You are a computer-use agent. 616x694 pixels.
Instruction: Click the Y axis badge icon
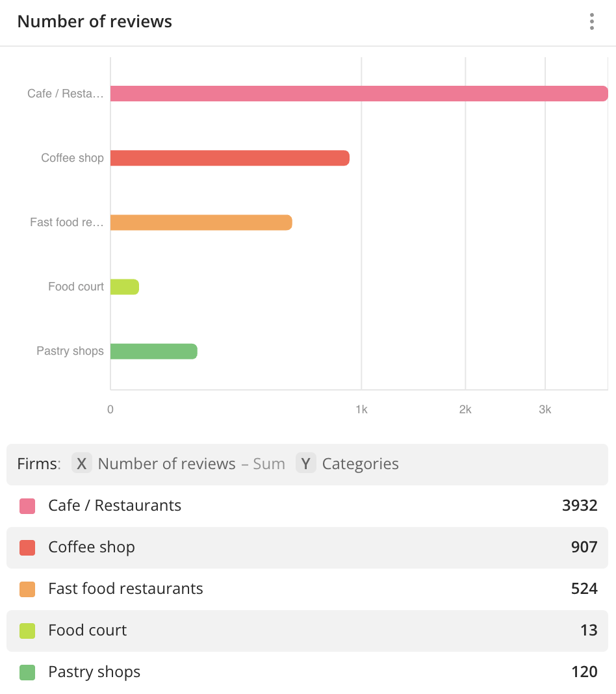(x=305, y=463)
